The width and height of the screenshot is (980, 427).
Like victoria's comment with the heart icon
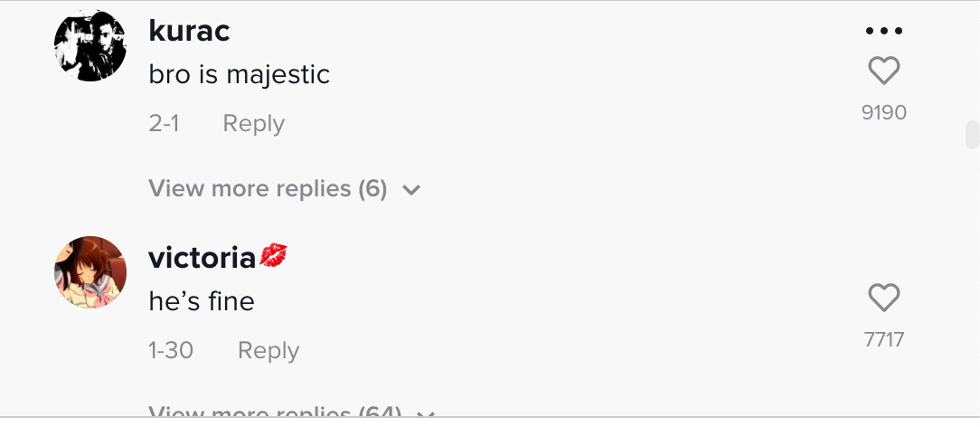click(x=884, y=297)
